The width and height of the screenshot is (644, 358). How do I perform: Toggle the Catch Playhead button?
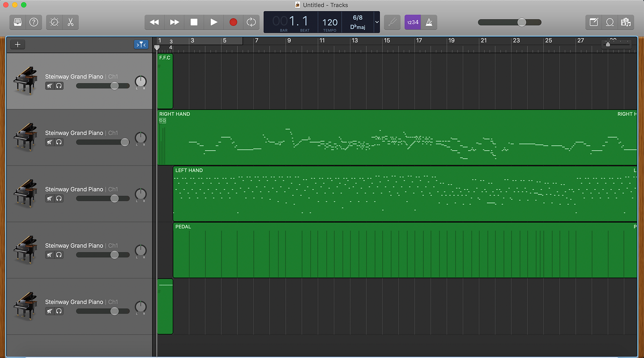coord(141,45)
